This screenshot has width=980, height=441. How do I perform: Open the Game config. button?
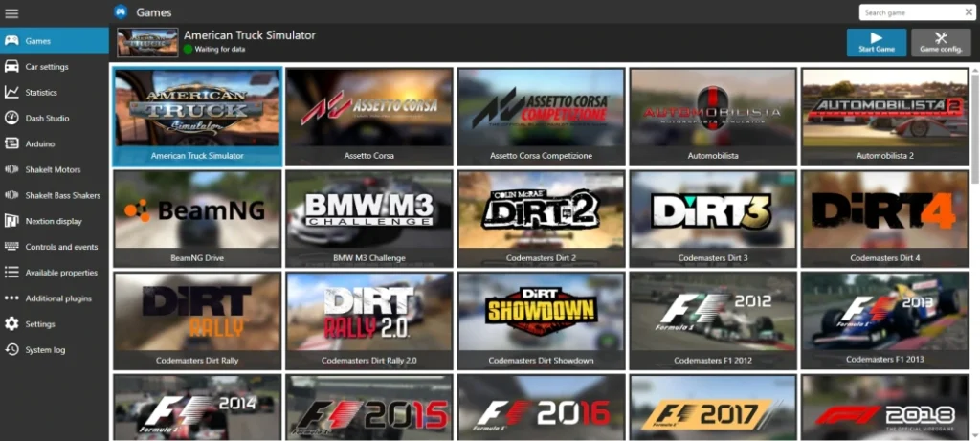tap(941, 42)
